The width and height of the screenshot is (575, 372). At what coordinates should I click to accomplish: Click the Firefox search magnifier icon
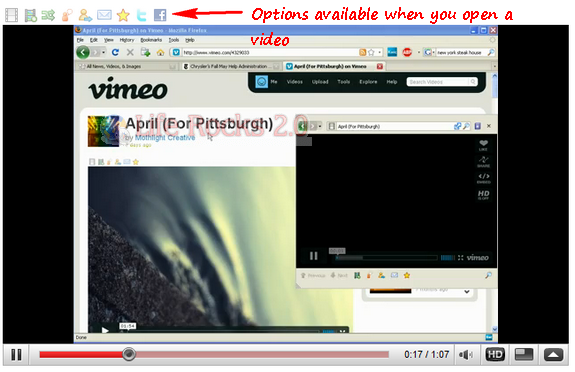click(x=491, y=52)
